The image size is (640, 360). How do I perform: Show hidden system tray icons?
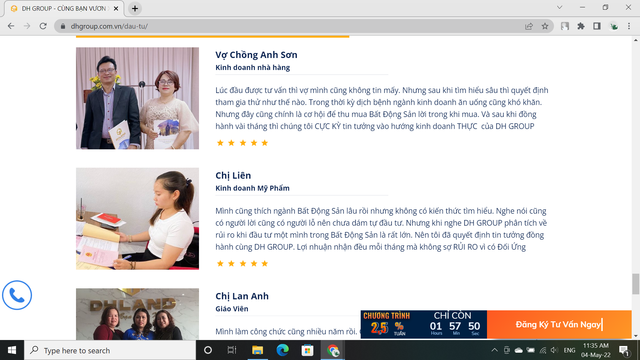coord(494,350)
